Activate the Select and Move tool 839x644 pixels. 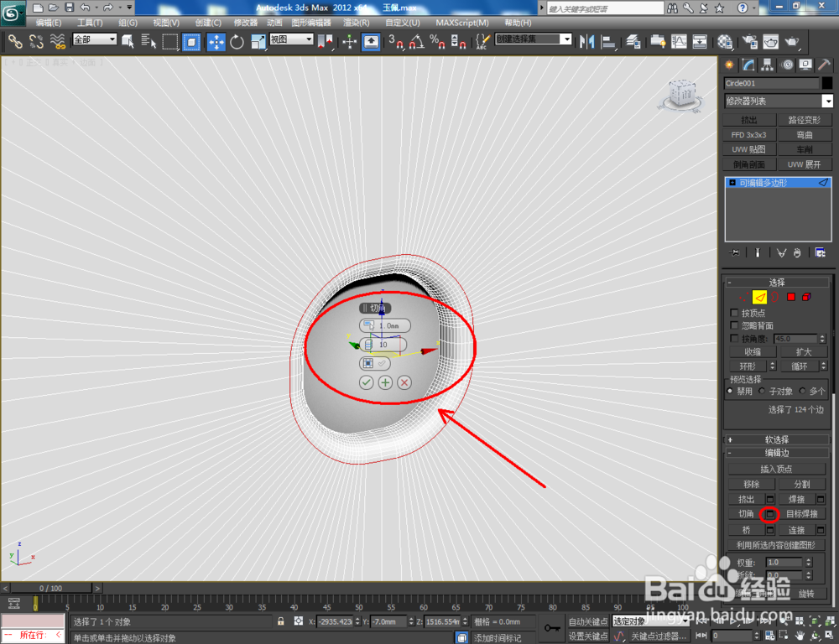click(216, 41)
